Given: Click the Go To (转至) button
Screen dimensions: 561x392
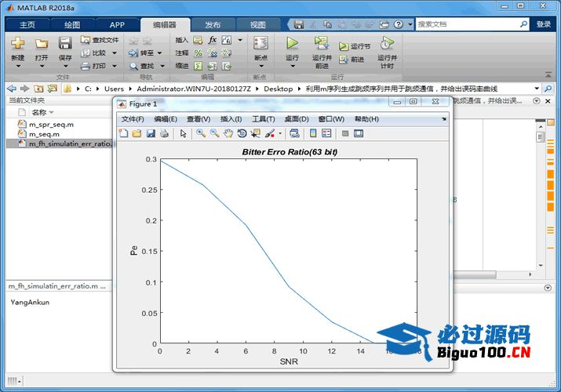Looking at the screenshot, I should (x=141, y=53).
